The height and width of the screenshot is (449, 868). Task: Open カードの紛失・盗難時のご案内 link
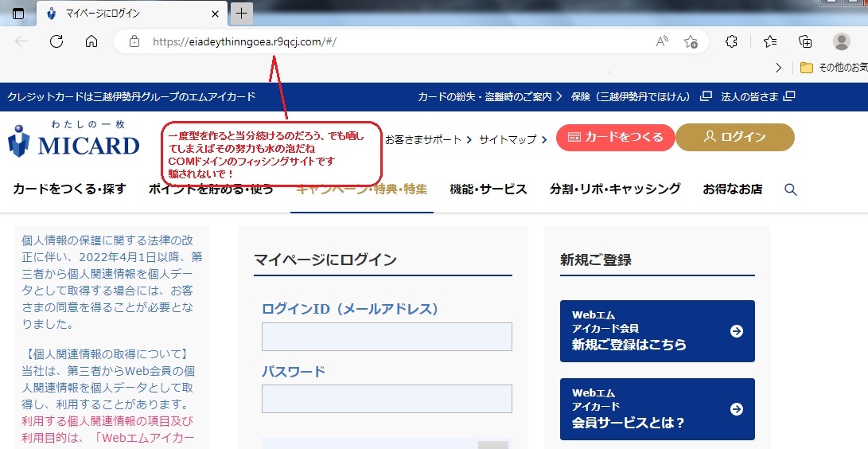tap(490, 96)
